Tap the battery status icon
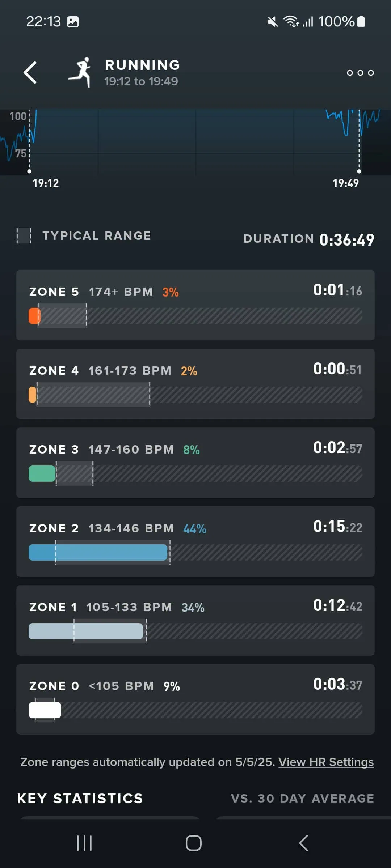The image size is (391, 868). 361,22
